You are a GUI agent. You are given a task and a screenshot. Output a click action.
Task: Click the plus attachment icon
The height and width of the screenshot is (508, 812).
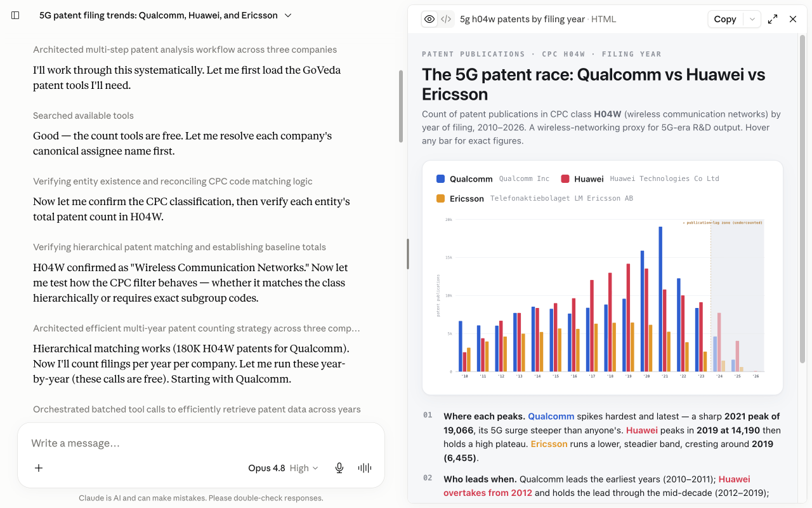click(x=39, y=468)
